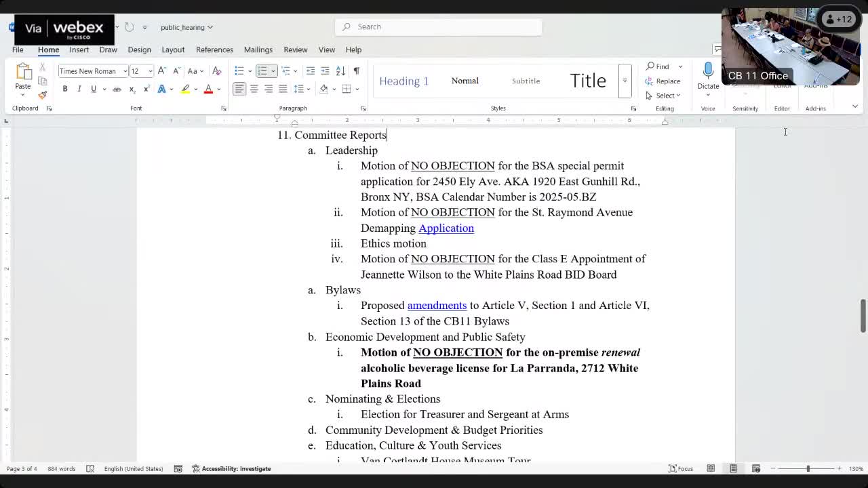Expand the Styles gallery more arrow
Image resolution: width=868 pixels, height=488 pixels.
[625, 81]
